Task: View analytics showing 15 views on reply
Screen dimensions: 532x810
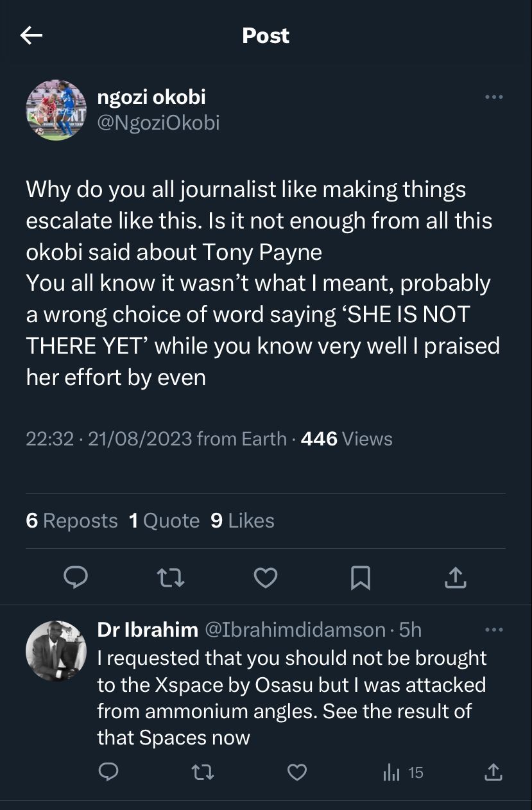Action: tap(402, 773)
